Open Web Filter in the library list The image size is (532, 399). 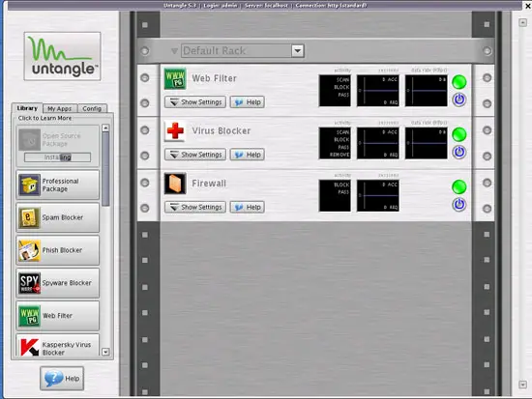(58, 316)
